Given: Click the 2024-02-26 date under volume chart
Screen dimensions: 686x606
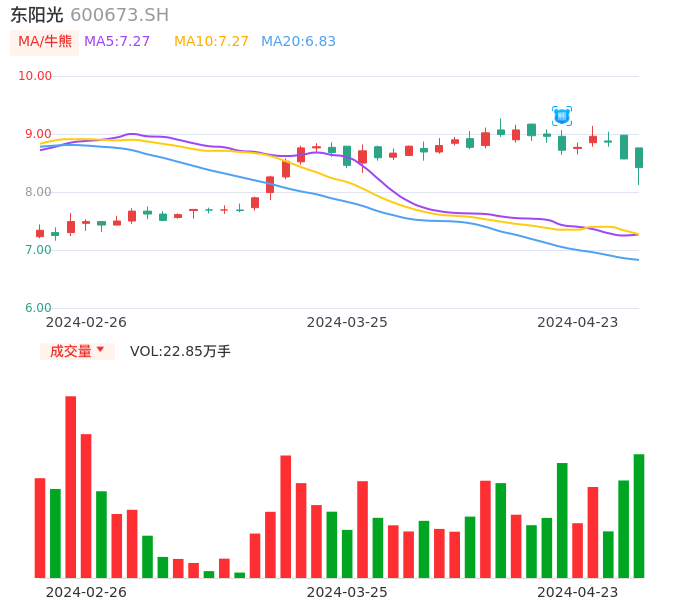Looking at the screenshot, I should [x=86, y=592].
